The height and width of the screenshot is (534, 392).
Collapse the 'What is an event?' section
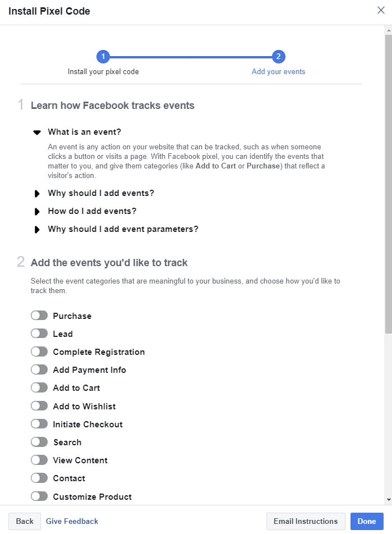pyautogui.click(x=37, y=132)
